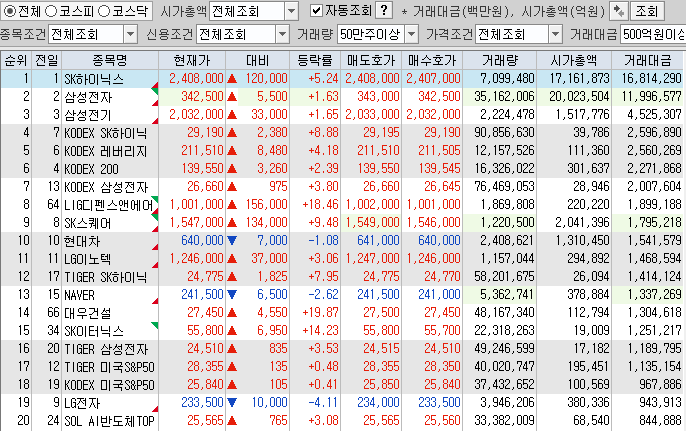The height and width of the screenshot is (431, 686).
Task: Click the 16,814,290 trading value cell
Action: click(x=651, y=78)
